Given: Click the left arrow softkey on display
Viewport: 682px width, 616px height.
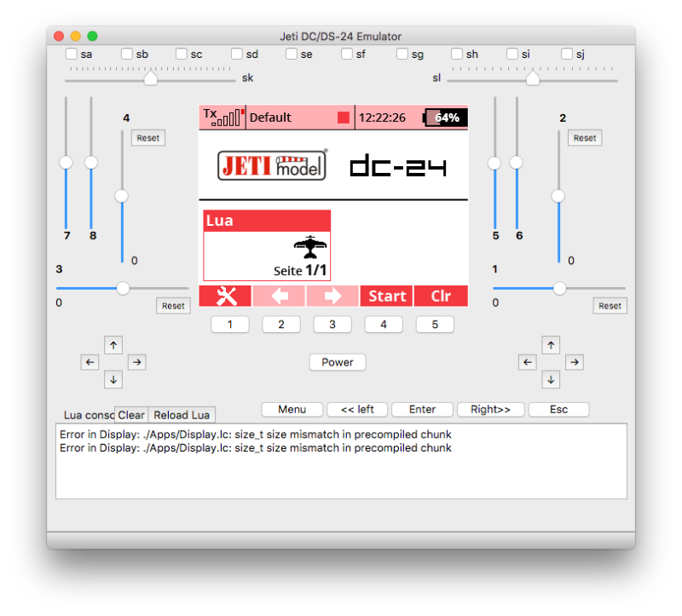Looking at the screenshot, I should click(x=279, y=296).
